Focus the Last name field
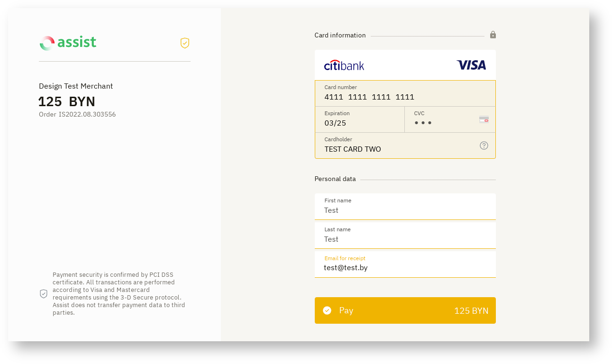The height and width of the screenshot is (364, 612). click(405, 239)
